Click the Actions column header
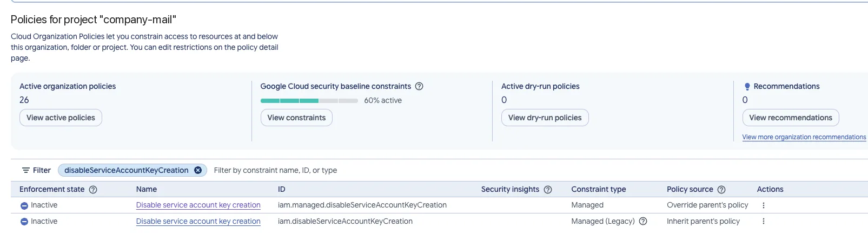 (770, 189)
